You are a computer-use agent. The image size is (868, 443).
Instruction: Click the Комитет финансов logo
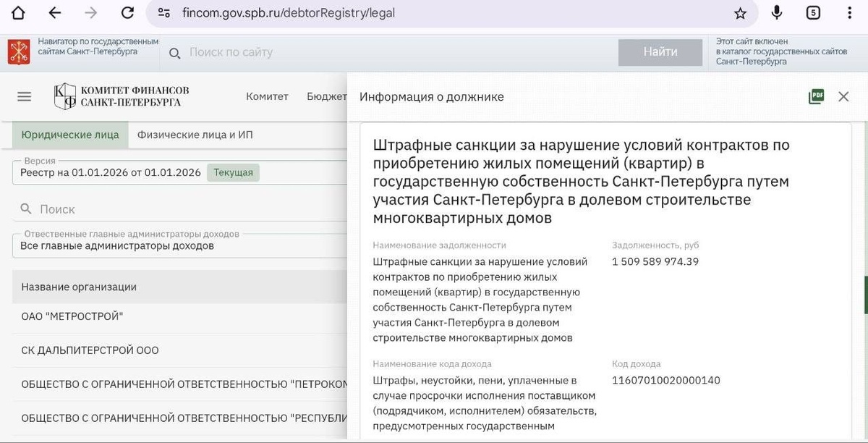coord(122,96)
